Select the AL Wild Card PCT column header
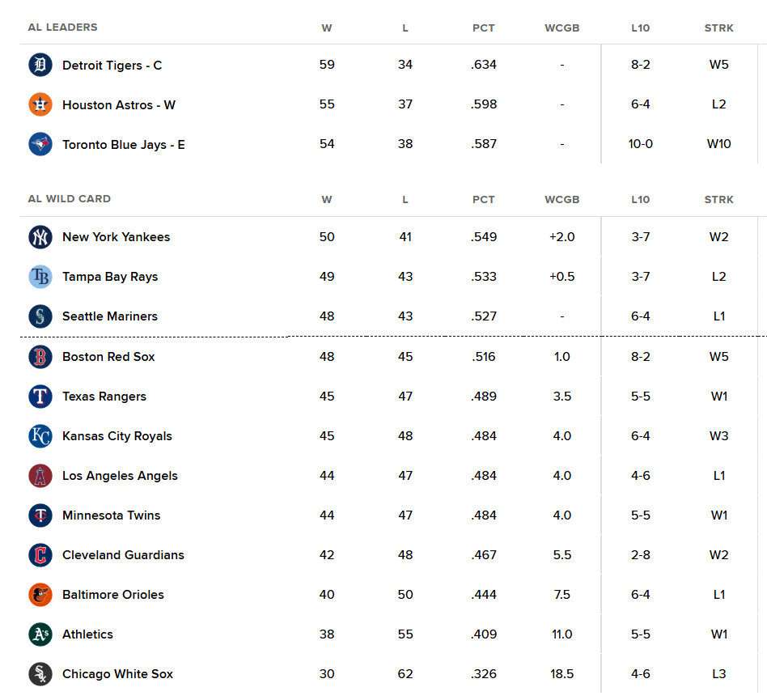 (483, 200)
